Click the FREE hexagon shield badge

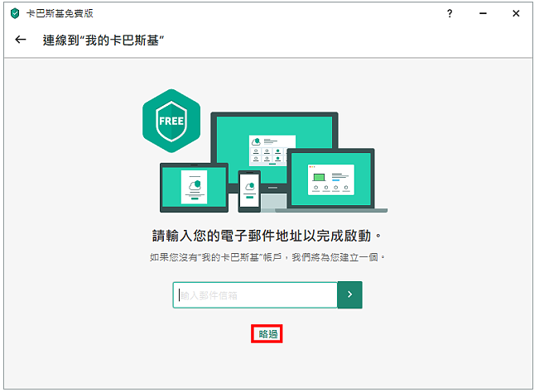[171, 121]
